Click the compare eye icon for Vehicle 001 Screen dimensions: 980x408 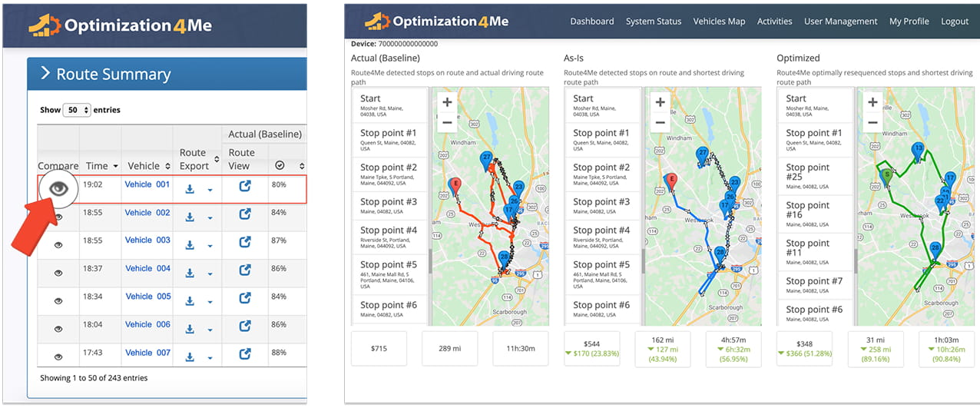[x=58, y=188]
